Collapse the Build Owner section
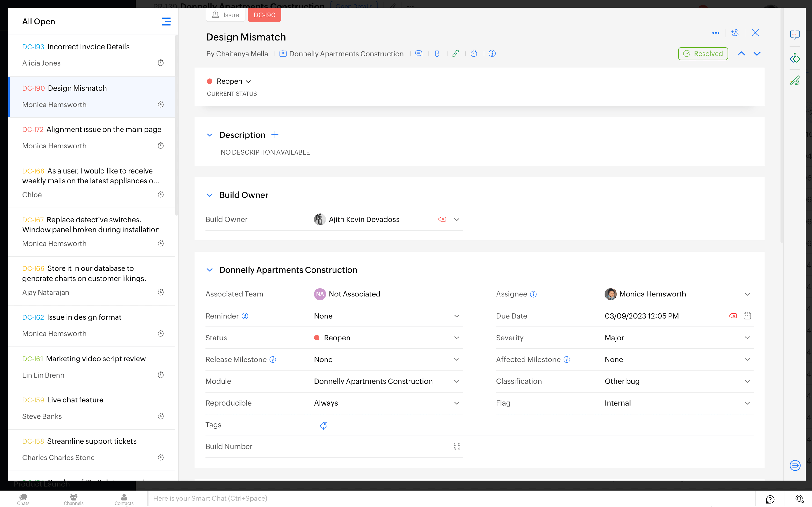The height and width of the screenshot is (507, 812). click(209, 195)
